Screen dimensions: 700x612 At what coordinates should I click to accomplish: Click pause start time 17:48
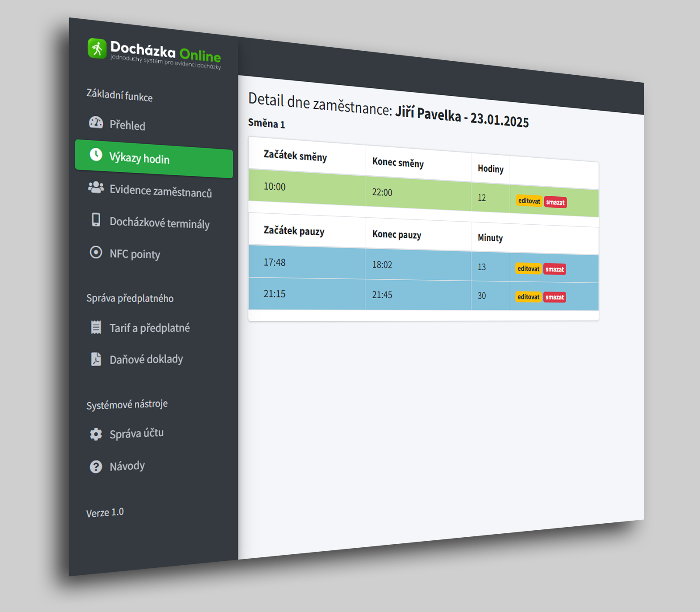tap(274, 262)
